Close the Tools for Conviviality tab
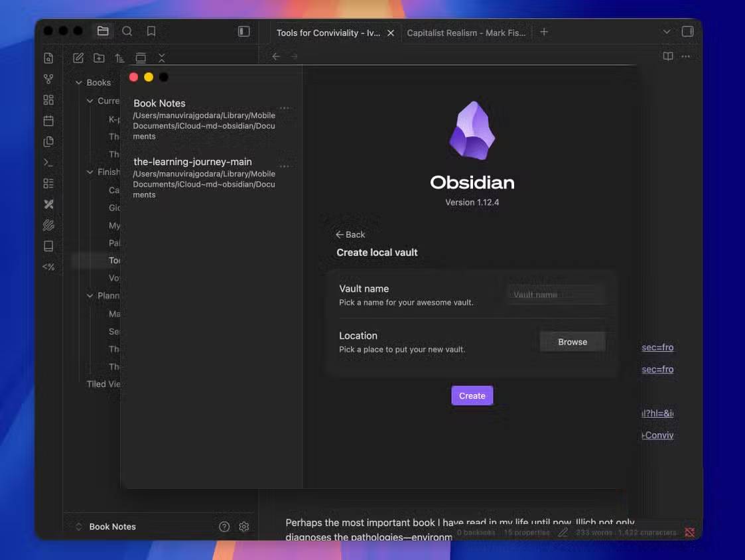This screenshot has width=745, height=560. (x=391, y=33)
